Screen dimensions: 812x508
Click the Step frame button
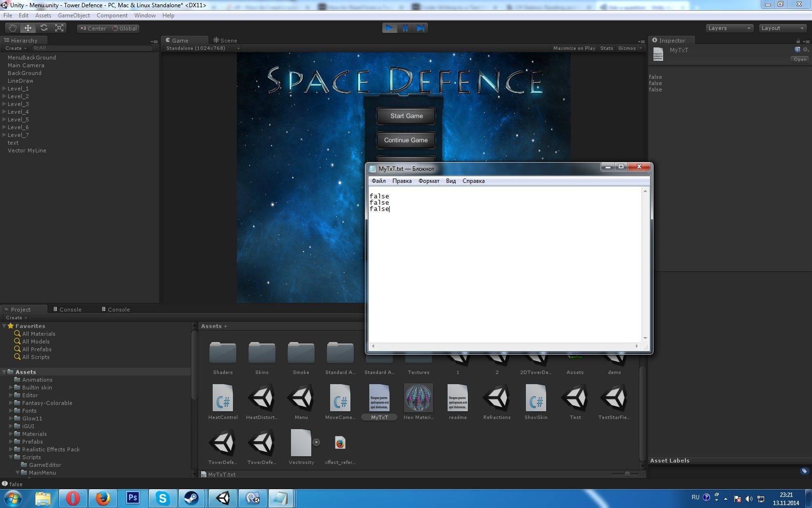420,28
